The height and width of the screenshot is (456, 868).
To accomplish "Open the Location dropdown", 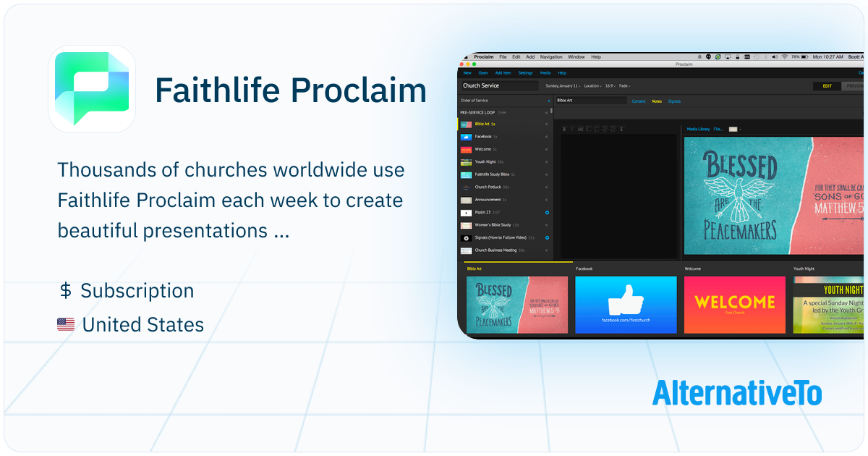I will point(593,86).
